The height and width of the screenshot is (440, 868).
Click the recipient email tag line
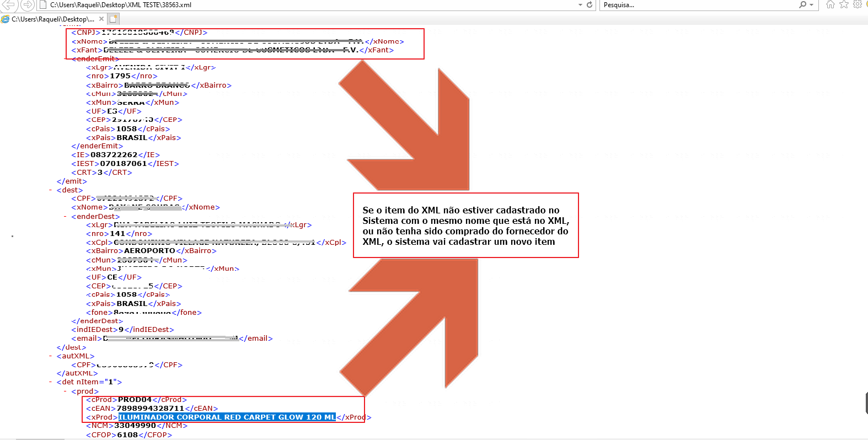point(172,339)
